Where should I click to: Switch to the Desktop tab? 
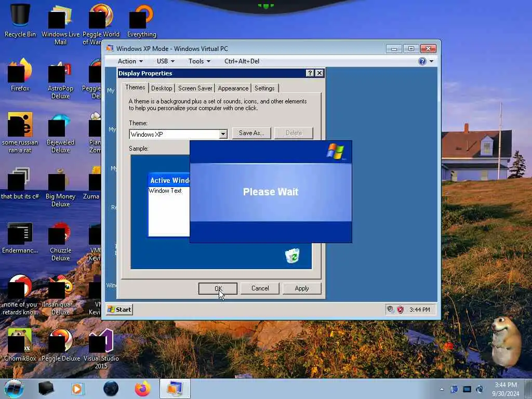162,88
